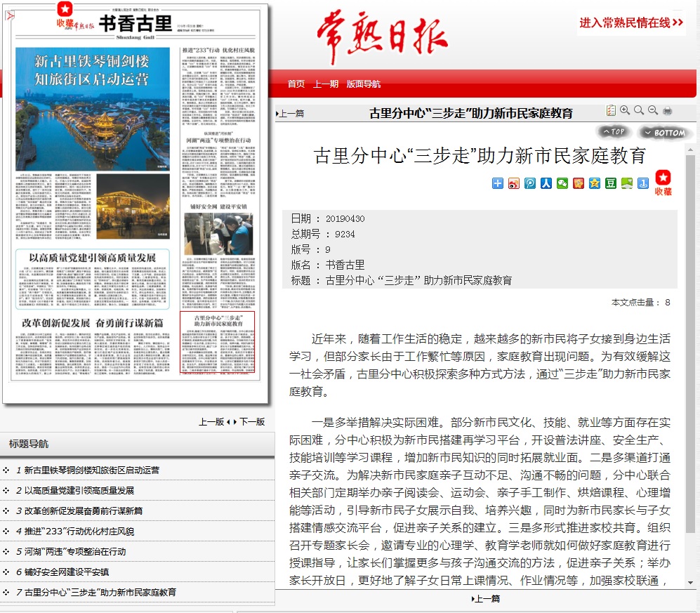This screenshot has height=613, width=700.
Task: Zoom in the article text with plus magnifier
Action: click(625, 110)
